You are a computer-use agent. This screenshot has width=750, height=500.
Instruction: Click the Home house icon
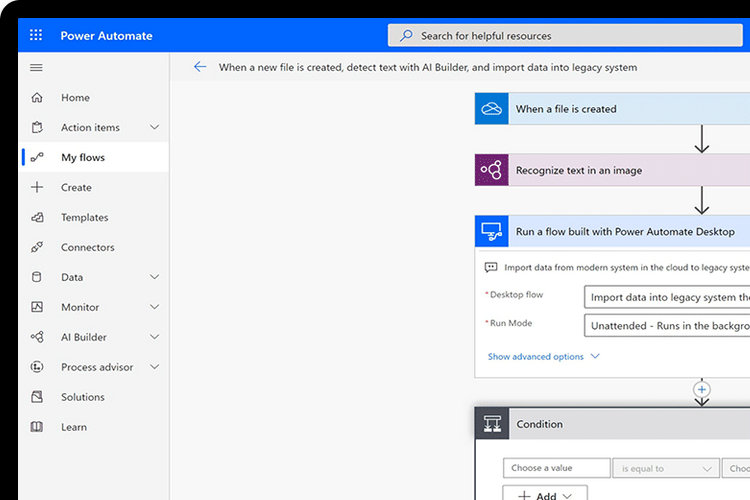pyautogui.click(x=37, y=98)
